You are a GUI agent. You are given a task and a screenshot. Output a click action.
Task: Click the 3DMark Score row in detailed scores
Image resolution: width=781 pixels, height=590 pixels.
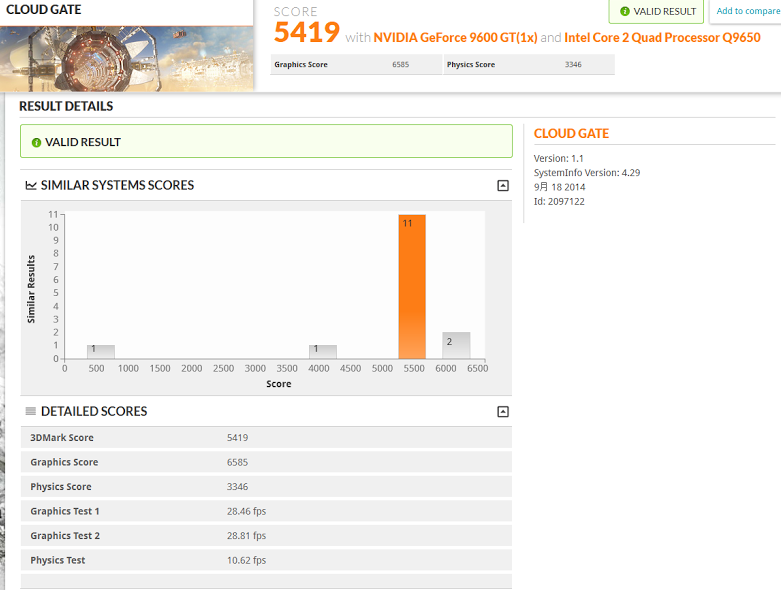(266, 438)
